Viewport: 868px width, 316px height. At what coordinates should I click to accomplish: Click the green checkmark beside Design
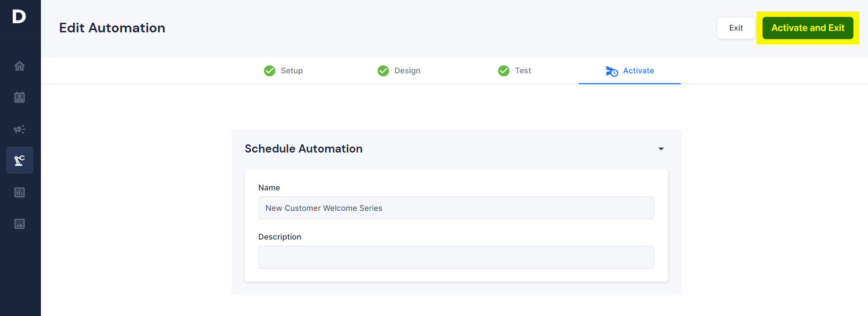(383, 71)
